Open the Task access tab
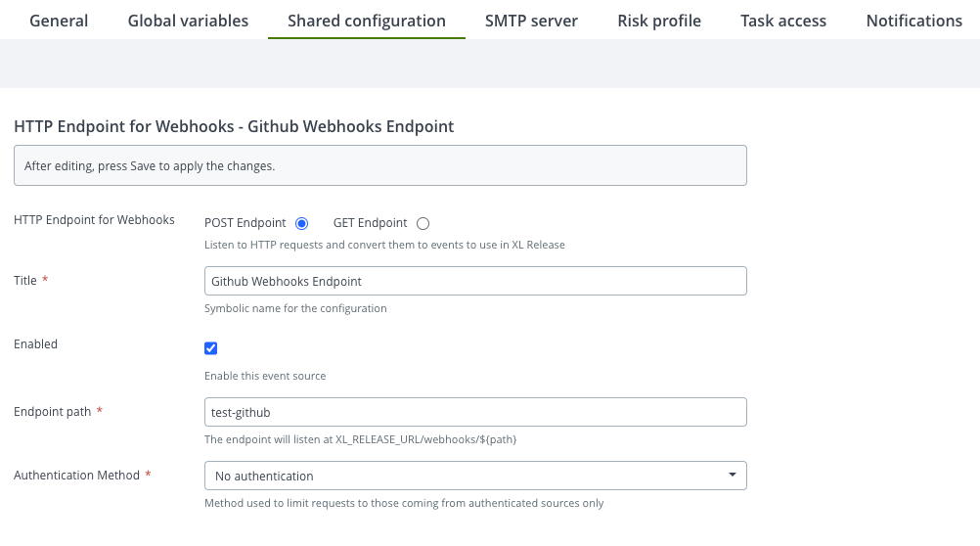The image size is (980, 546). point(783,21)
